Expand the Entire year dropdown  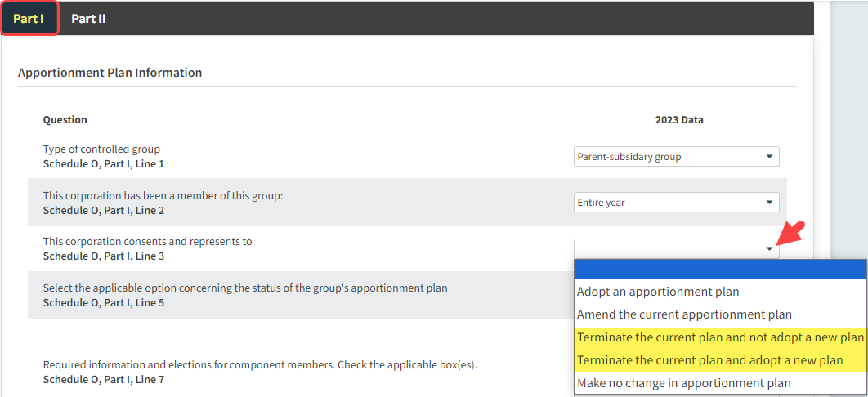click(676, 202)
